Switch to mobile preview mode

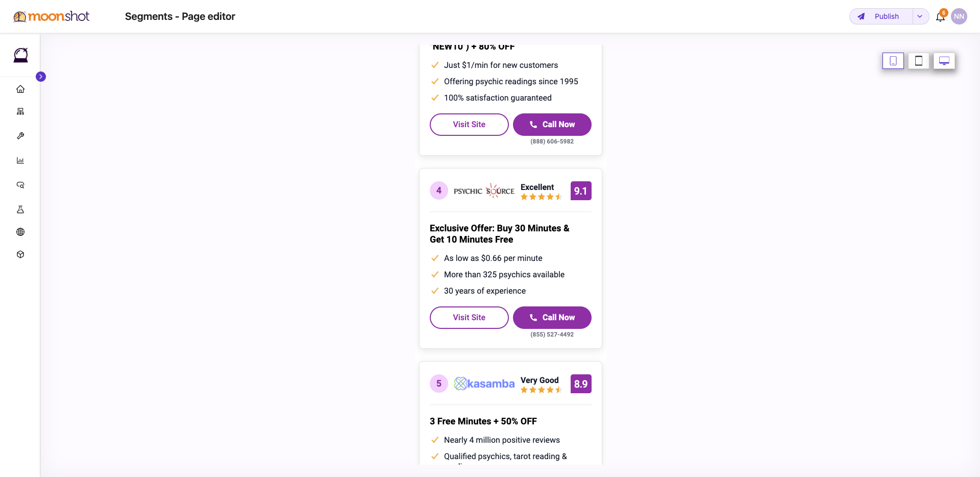pyautogui.click(x=893, y=61)
